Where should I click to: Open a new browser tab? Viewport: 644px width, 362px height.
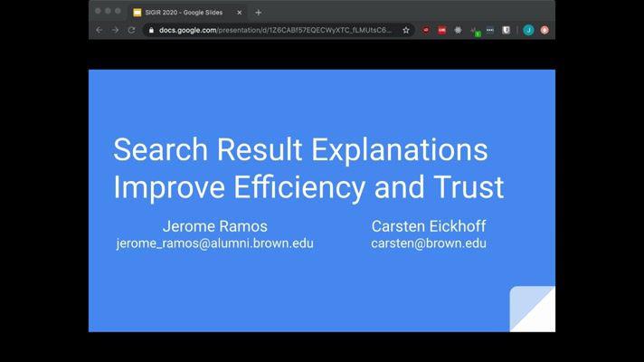tap(259, 13)
